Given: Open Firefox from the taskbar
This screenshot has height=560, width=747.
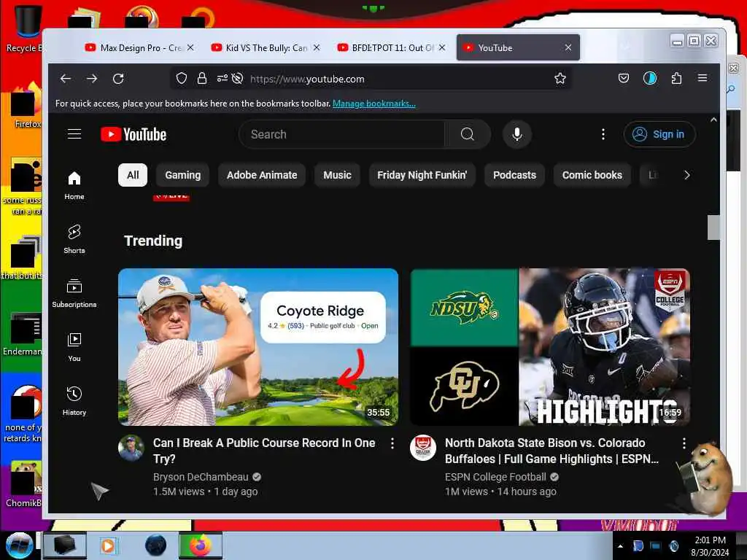Looking at the screenshot, I should tap(201, 545).
